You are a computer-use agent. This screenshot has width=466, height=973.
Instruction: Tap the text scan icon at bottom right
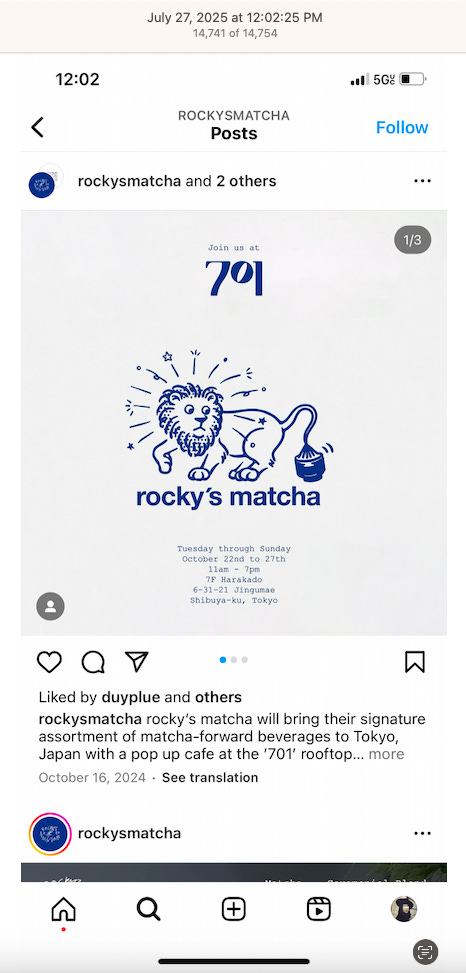click(426, 951)
